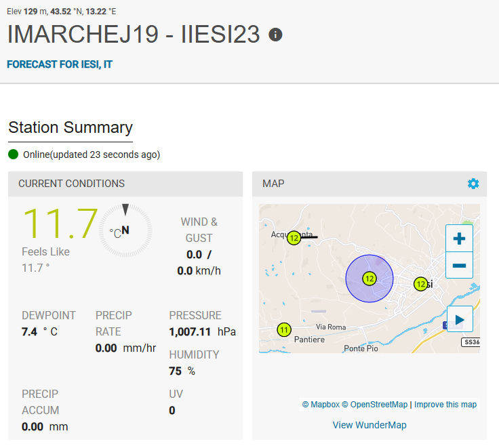Click the SS36 road badge on the map
This screenshot has width=499, height=448.
click(x=471, y=343)
